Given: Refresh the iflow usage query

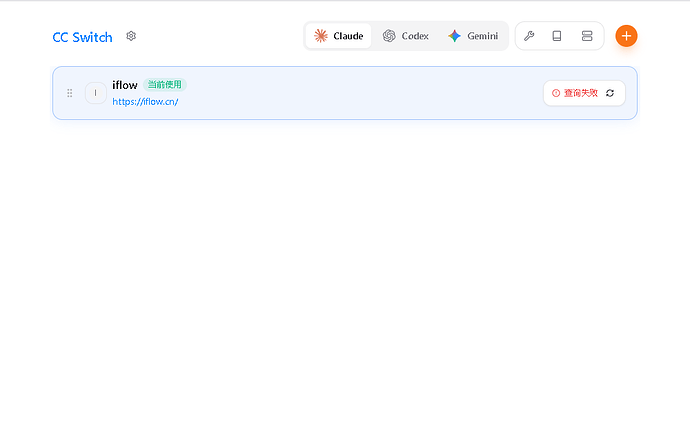Looking at the screenshot, I should 610,93.
